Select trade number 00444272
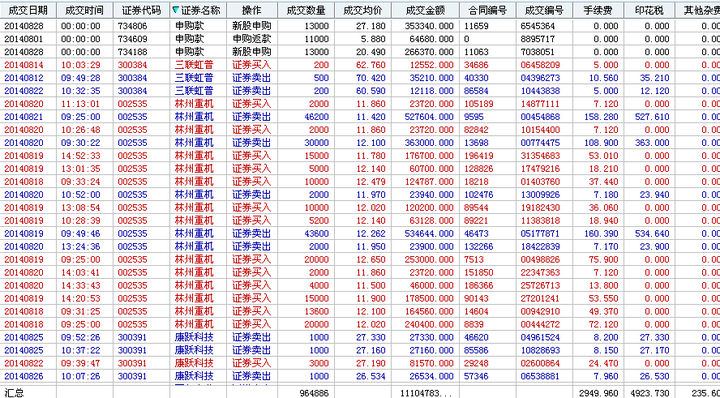This screenshot has height=398, width=720. [x=540, y=325]
